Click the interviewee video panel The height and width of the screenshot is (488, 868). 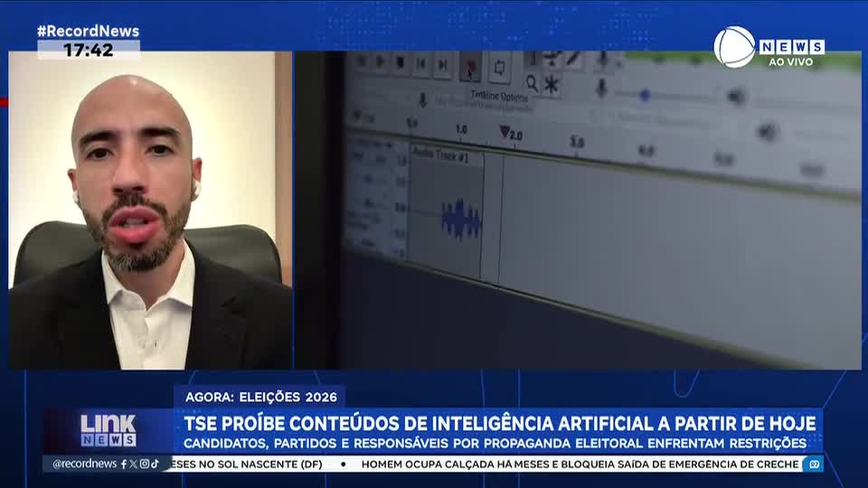pos(151,211)
